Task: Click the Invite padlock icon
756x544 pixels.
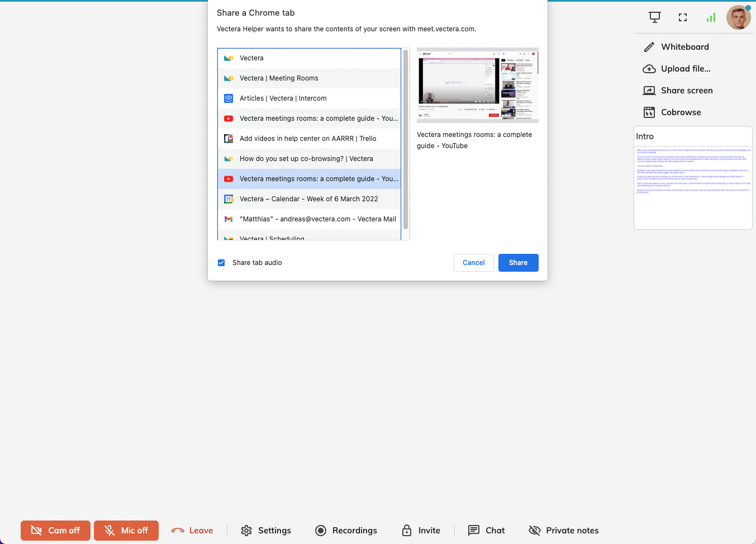Action: tap(407, 531)
